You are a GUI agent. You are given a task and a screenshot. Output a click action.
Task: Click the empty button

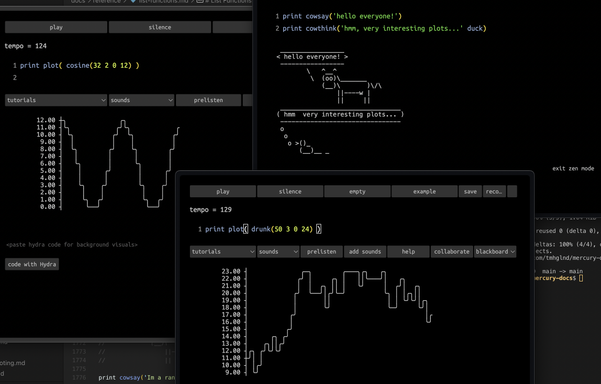357,191
